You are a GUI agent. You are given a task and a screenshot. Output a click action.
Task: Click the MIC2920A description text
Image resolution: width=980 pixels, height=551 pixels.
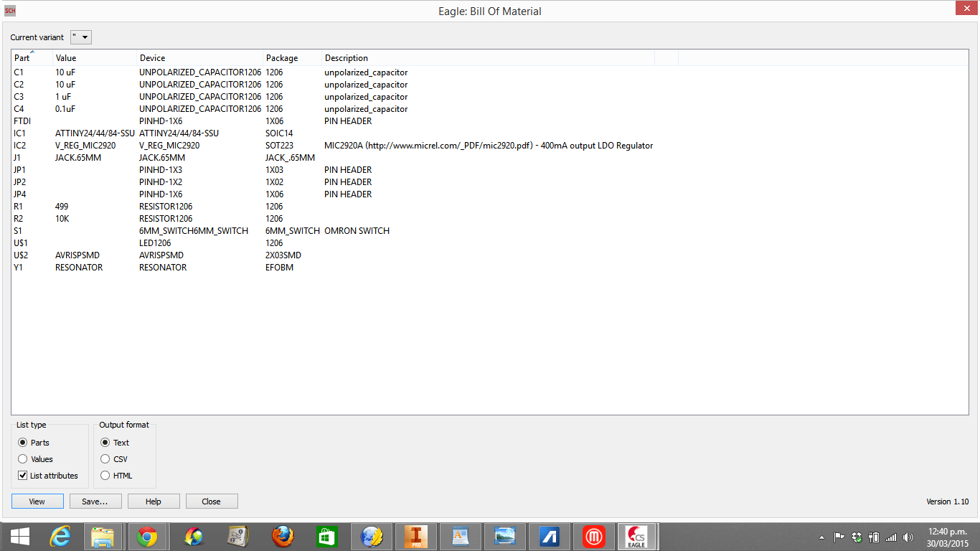[489, 146]
